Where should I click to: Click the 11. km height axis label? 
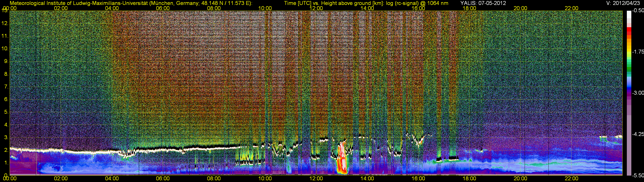pyautogui.click(x=5, y=36)
